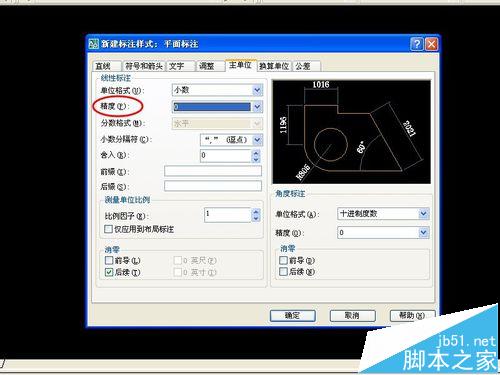The height and width of the screenshot is (375, 500).
Task: Switch to the 文字 tab
Action: tap(180, 66)
